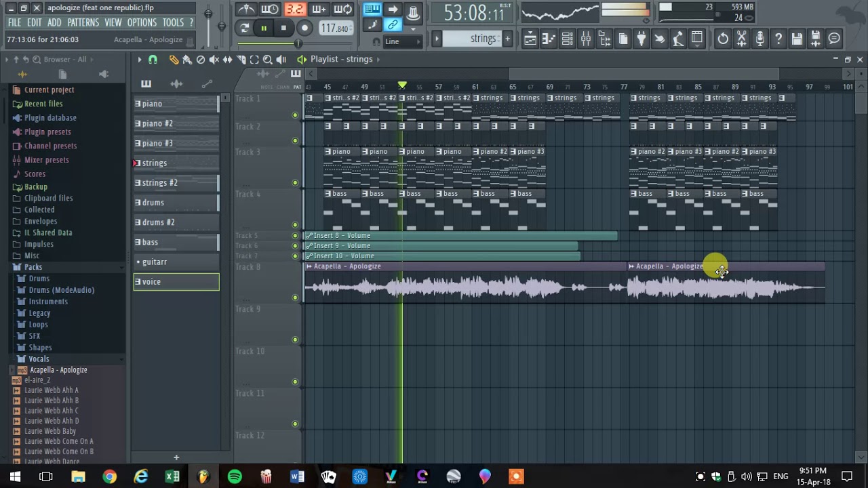Open the ADD menu

click(x=54, y=22)
